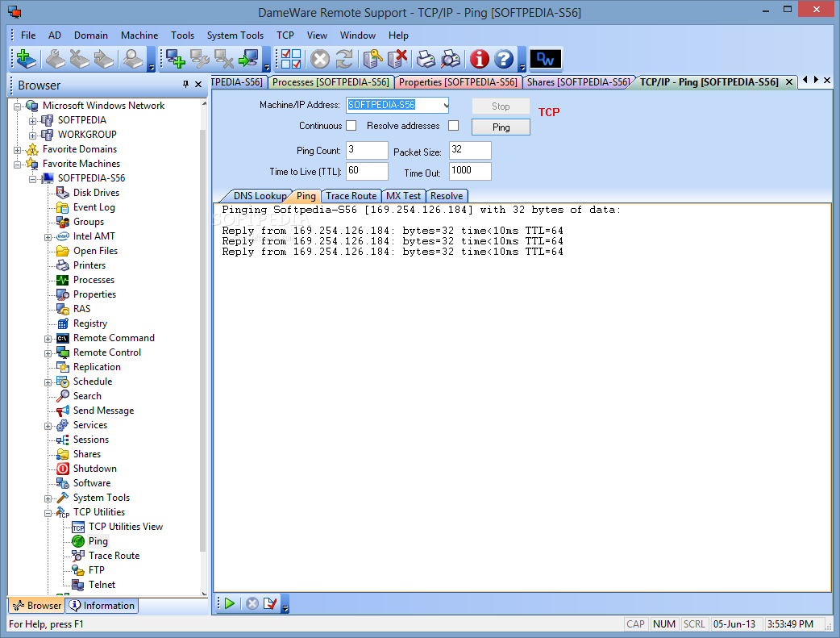Click the checklist view toolbar icon
This screenshot has width=840, height=638.
pyautogui.click(x=291, y=59)
